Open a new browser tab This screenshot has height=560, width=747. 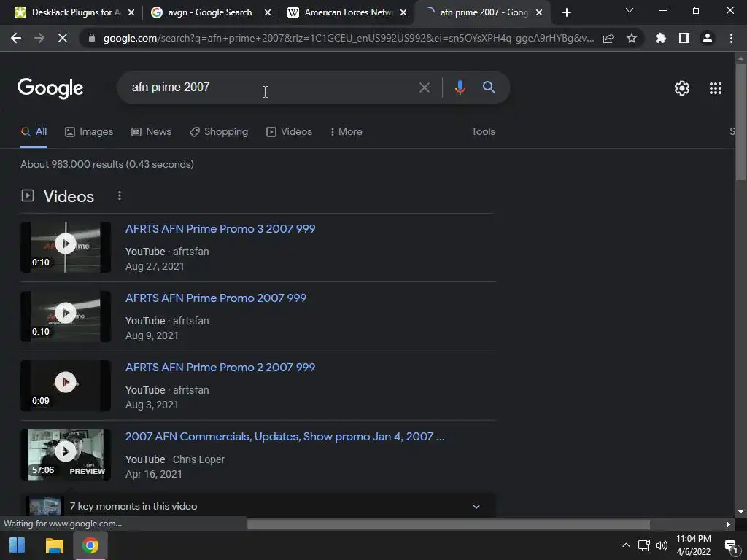pos(566,12)
